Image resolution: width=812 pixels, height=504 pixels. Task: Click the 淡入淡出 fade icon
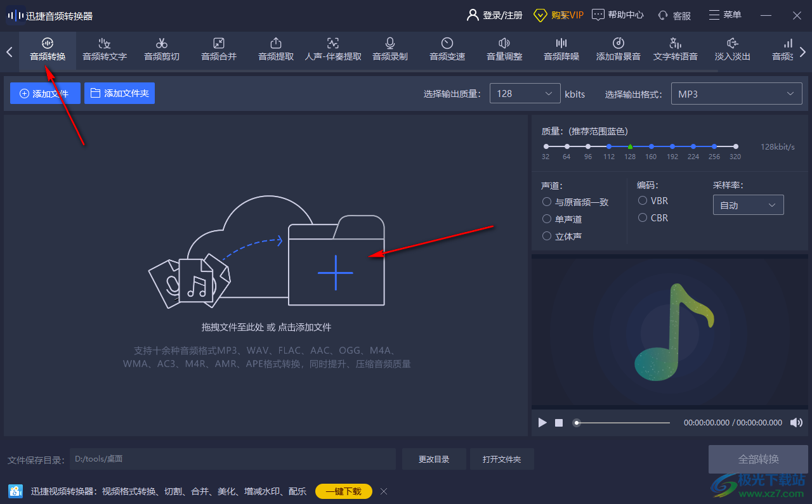[x=733, y=43]
